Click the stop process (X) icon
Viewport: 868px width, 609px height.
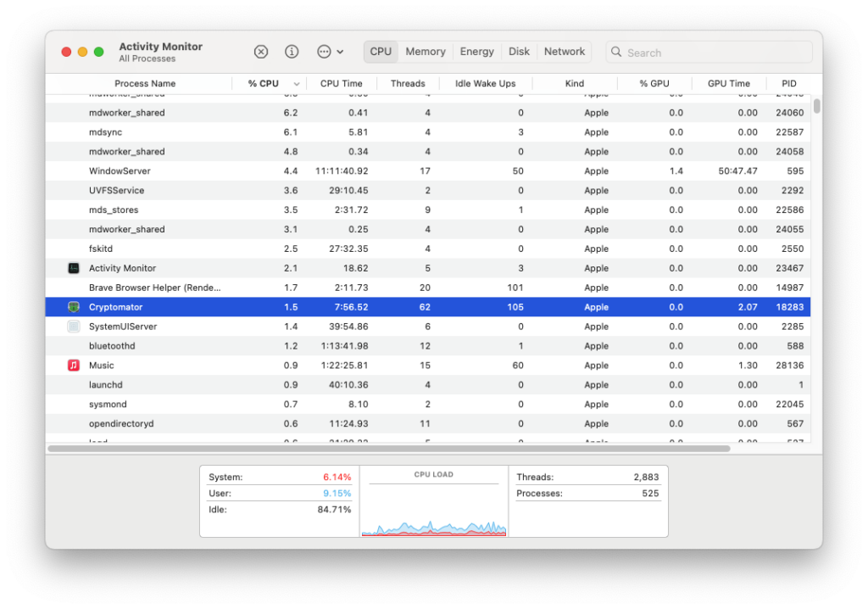[x=261, y=52]
